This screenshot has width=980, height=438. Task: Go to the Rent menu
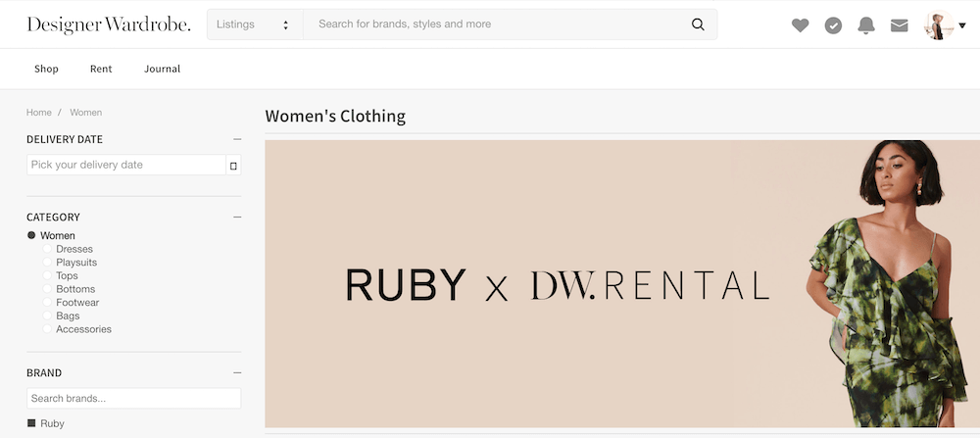pyautogui.click(x=101, y=69)
